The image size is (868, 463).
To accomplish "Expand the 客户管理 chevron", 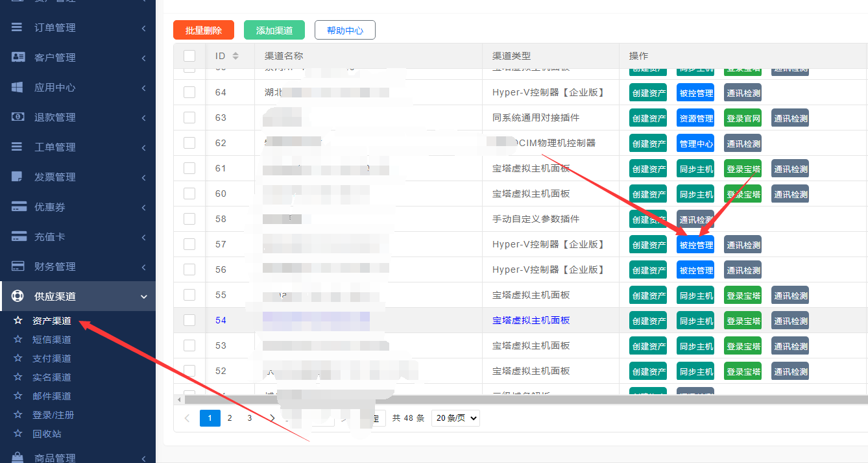I will pos(143,58).
